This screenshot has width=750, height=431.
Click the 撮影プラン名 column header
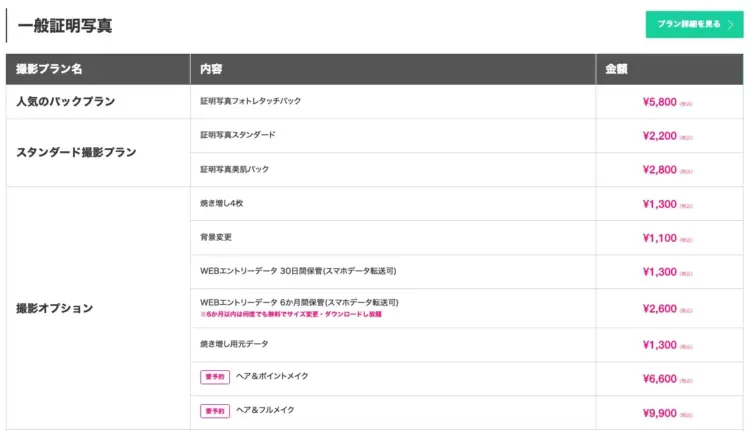[x=50, y=69]
